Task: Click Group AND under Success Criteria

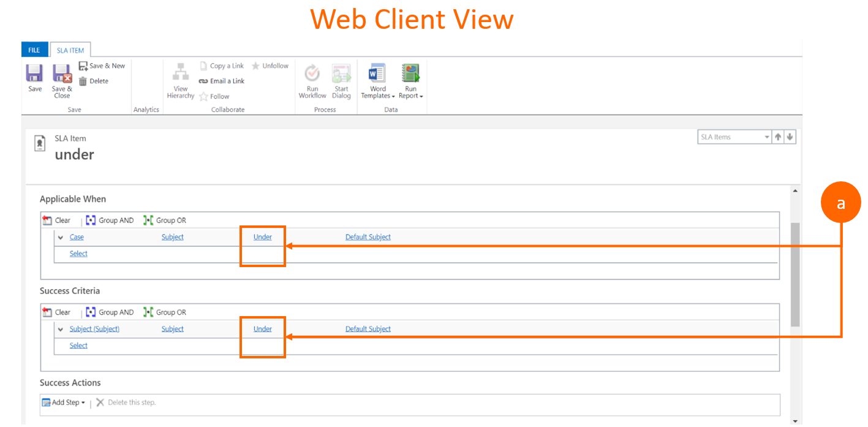Action: [110, 312]
